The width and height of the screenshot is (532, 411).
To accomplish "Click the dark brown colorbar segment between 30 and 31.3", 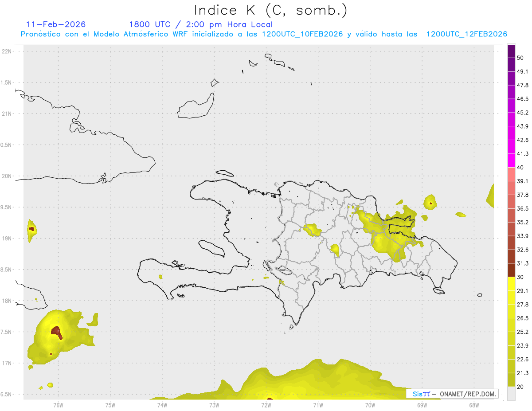I will [x=512, y=270].
